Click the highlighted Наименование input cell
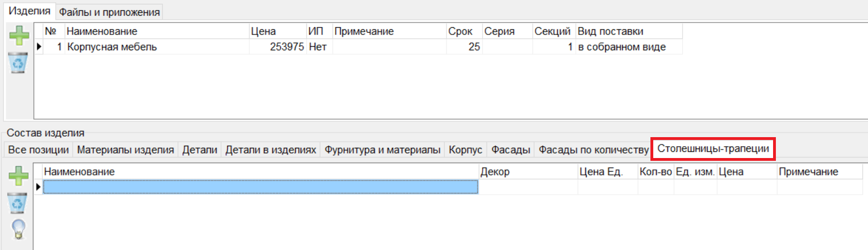 [261, 187]
